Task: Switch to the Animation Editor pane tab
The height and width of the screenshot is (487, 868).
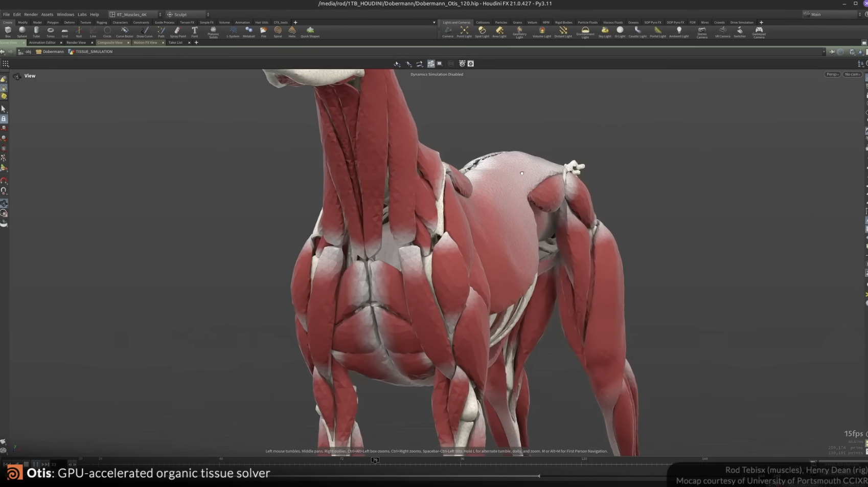Action: point(42,42)
